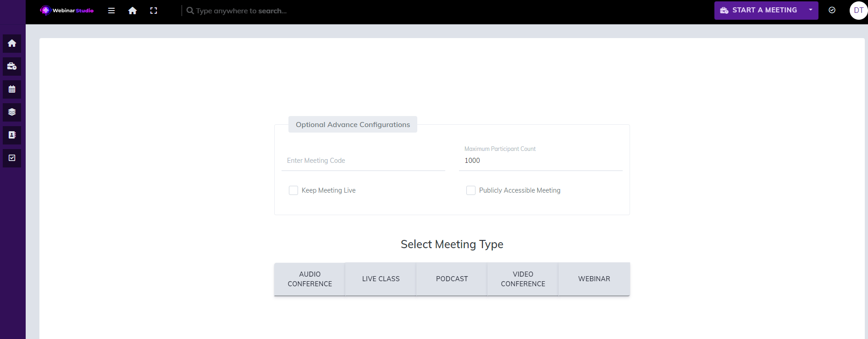Toggle the hamburger menu icon
This screenshot has height=339, width=868.
111,11
